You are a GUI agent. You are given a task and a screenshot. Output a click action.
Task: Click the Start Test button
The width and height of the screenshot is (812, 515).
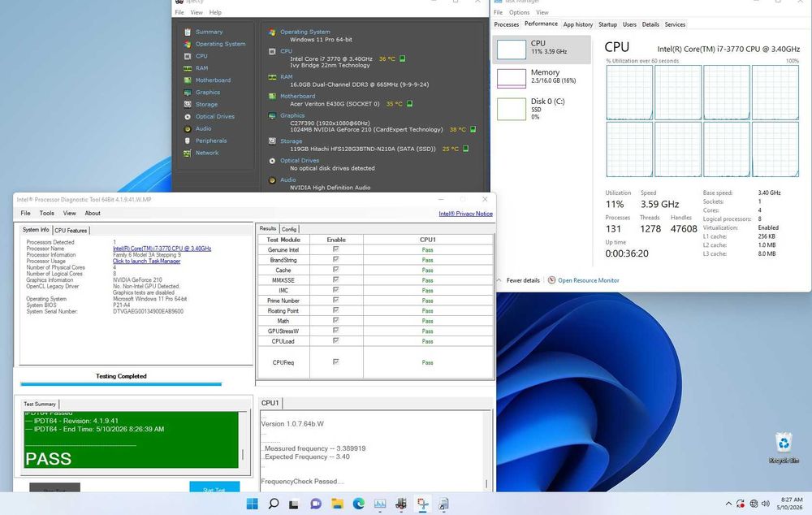(x=214, y=487)
